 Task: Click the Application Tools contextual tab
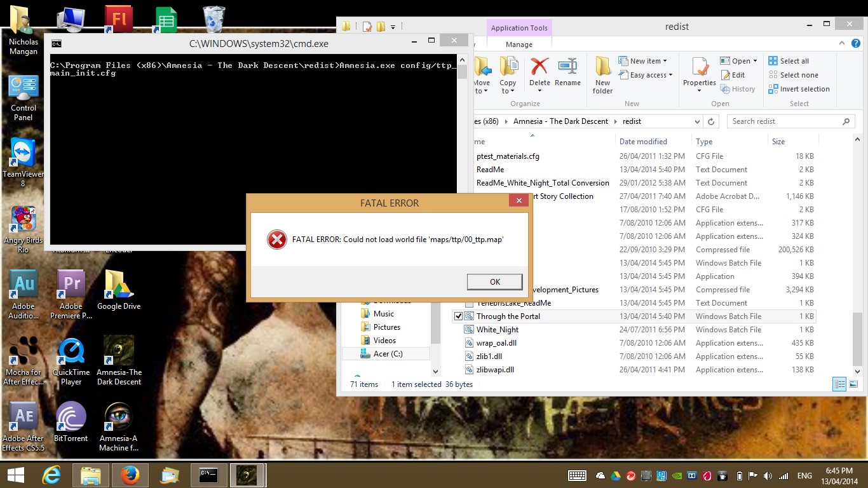pos(519,28)
